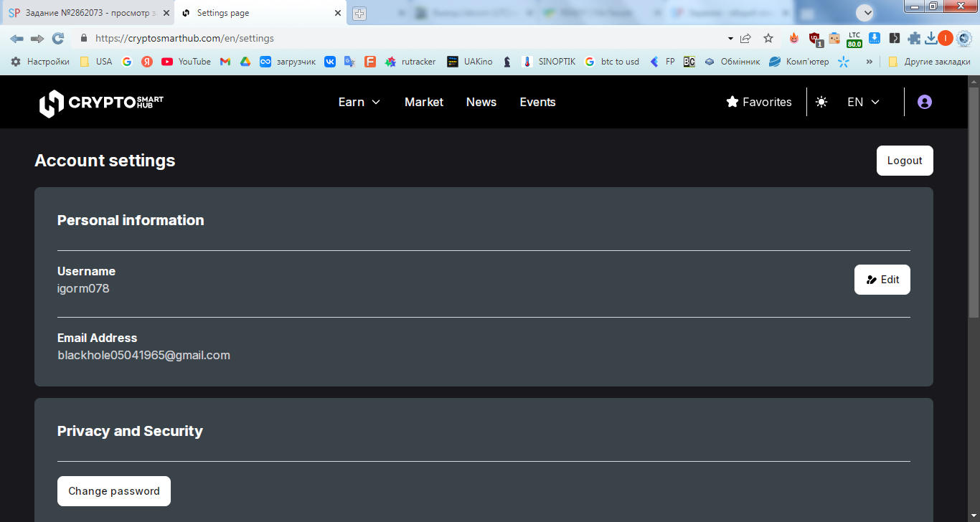Open the Обмінник bookmark
Viewport: 980px width, 522px height.
click(732, 62)
